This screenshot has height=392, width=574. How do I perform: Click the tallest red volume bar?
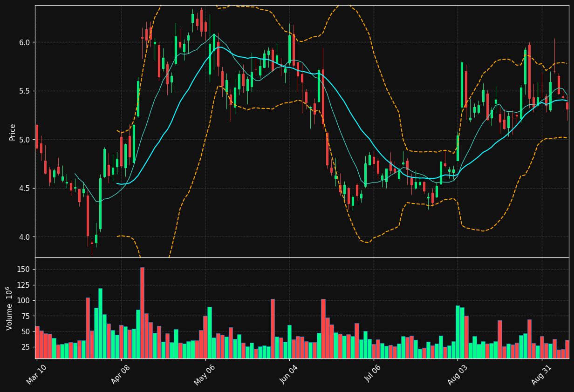point(142,313)
